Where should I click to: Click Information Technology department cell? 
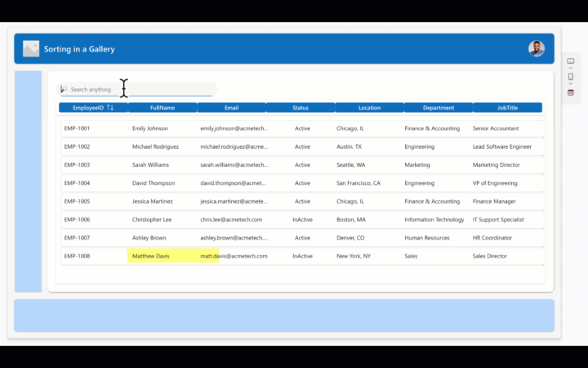tap(434, 219)
